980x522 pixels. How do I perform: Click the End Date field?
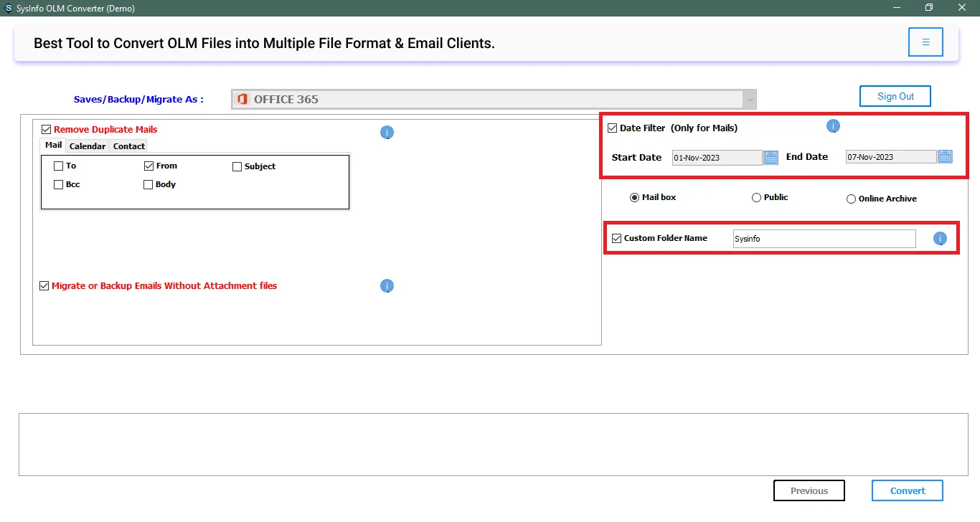890,157
